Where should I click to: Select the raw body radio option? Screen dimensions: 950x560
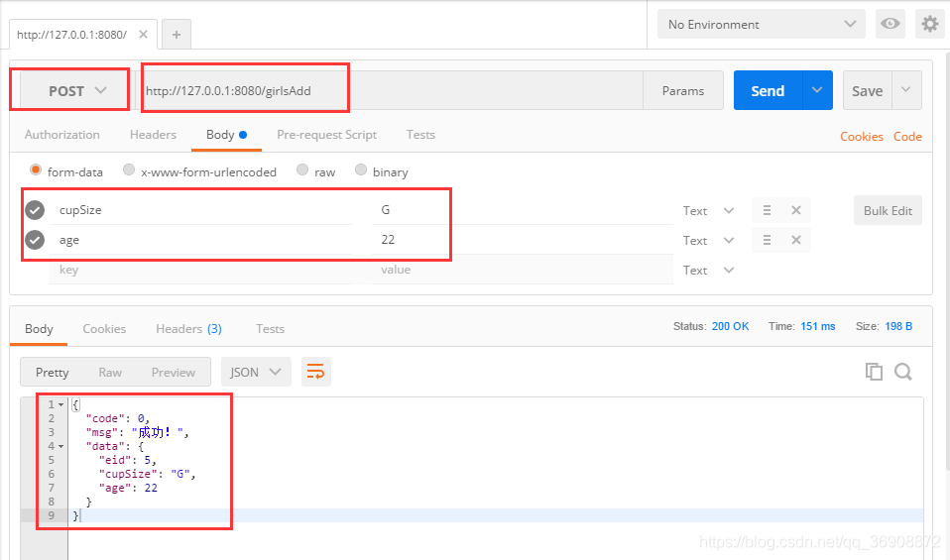click(302, 169)
